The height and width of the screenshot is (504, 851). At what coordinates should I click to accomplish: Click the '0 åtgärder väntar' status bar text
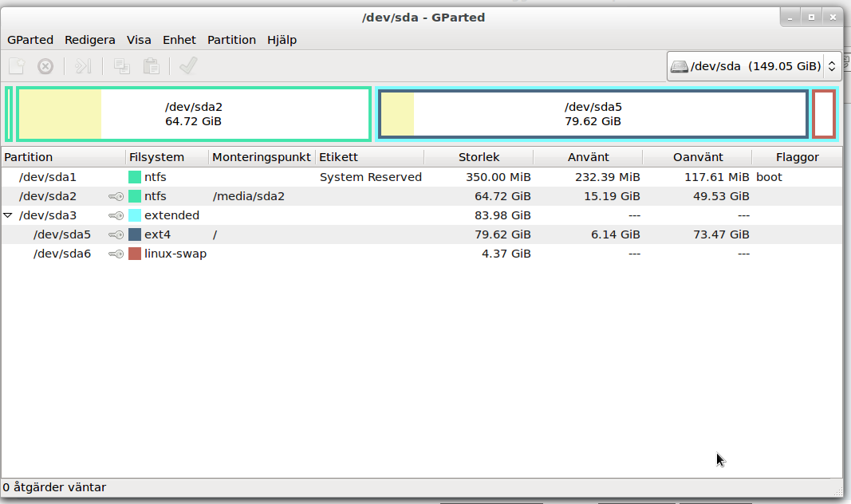[54, 487]
